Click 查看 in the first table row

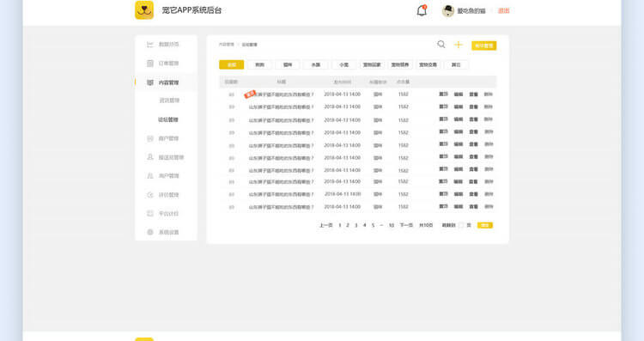[473, 94]
